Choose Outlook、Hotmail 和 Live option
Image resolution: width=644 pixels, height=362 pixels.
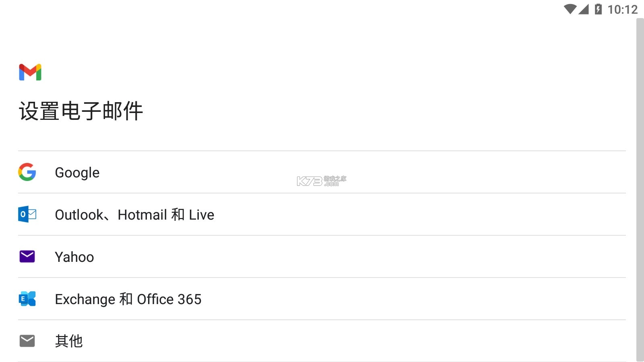click(135, 214)
